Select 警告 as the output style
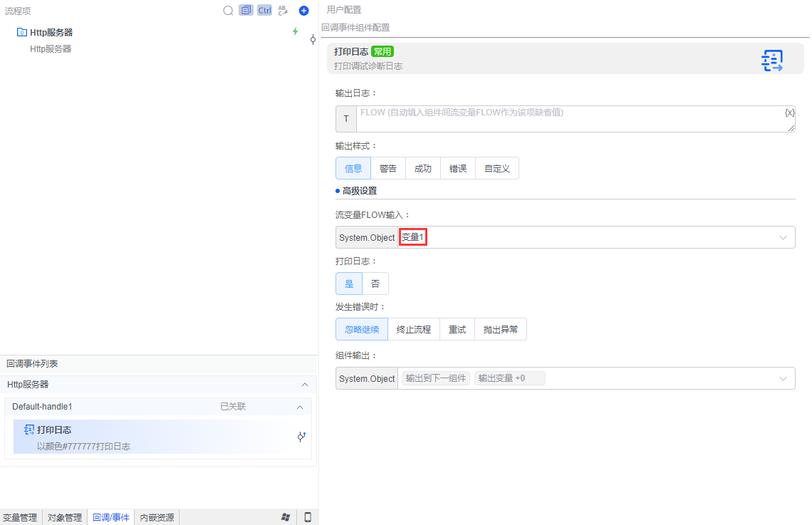The image size is (812, 525). tap(388, 167)
